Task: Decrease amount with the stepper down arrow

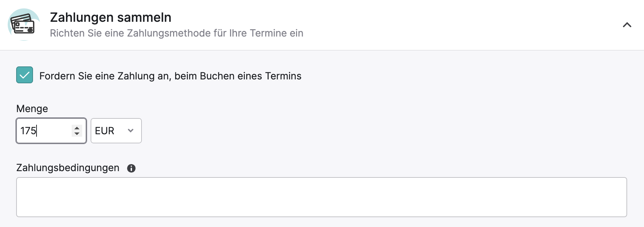Action: pos(77,134)
